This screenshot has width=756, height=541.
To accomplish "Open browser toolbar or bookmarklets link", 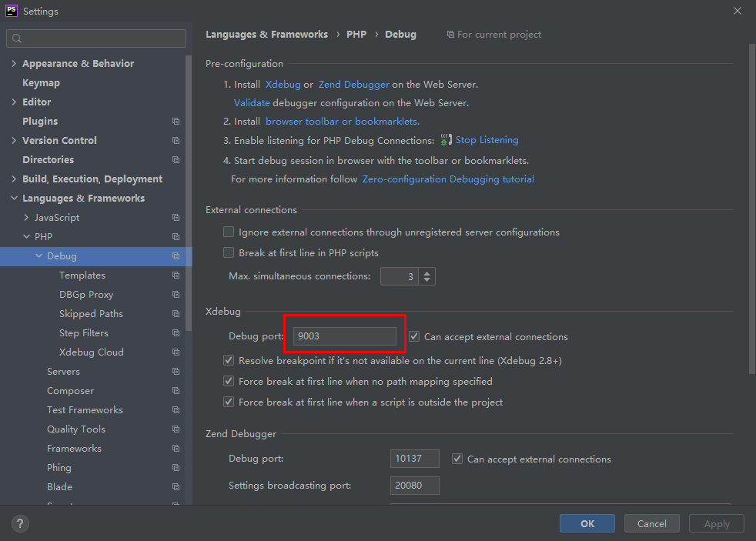I will 343,122.
